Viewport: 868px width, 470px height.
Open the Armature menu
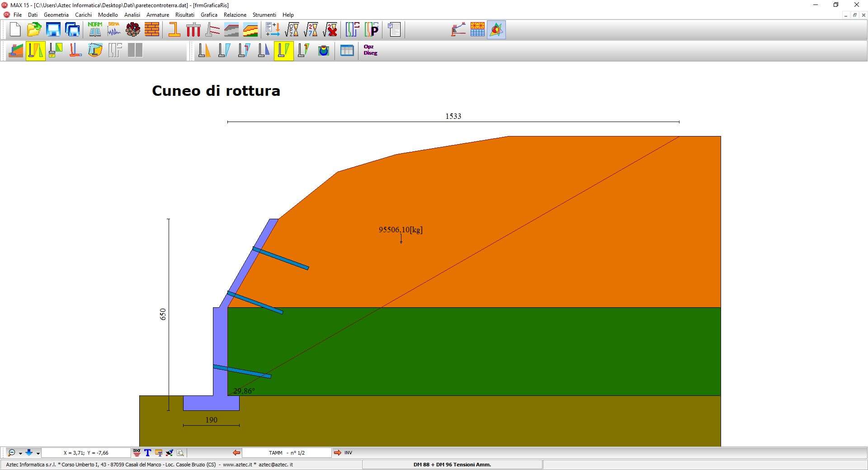(158, 15)
